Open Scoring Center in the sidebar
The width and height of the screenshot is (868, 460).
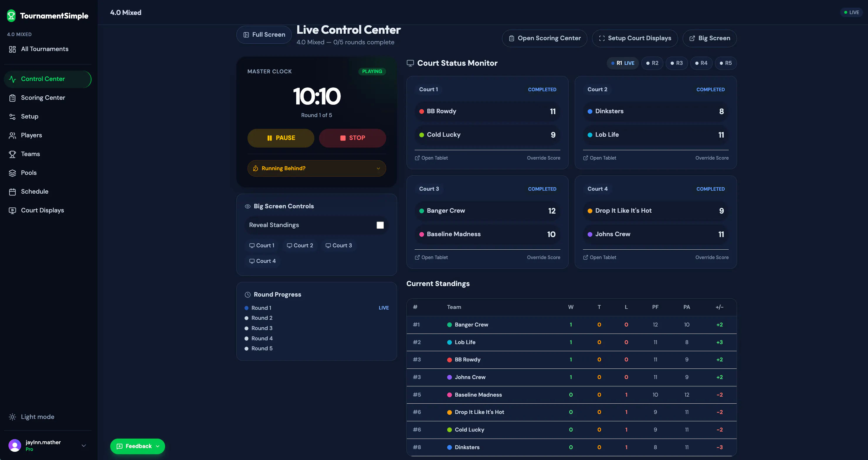pyautogui.click(x=48, y=98)
